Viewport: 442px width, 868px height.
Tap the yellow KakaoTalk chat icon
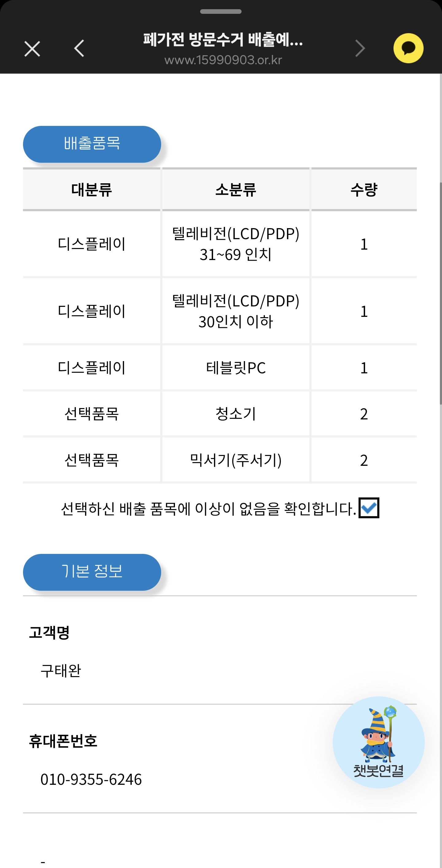tap(408, 48)
